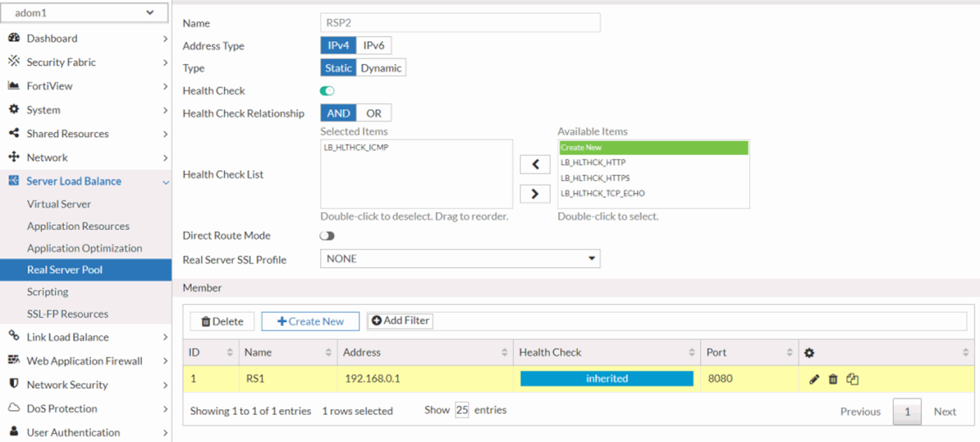Click the Add Filter button

(x=400, y=321)
